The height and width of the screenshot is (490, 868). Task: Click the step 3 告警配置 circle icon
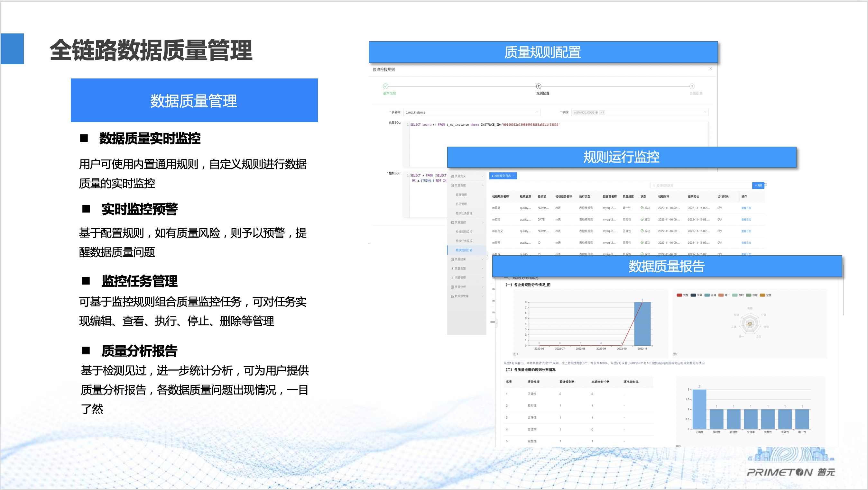coord(692,86)
